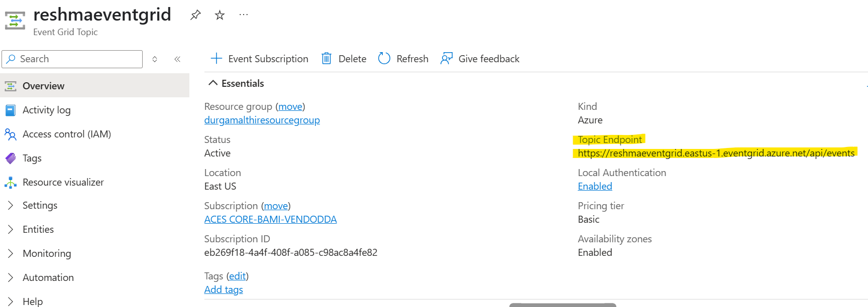Collapse the Essentials section
The height and width of the screenshot is (307, 868).
tap(236, 83)
